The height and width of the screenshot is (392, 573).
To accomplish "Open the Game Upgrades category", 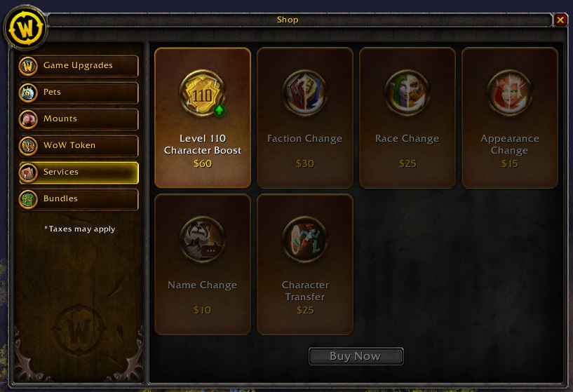I will [79, 66].
